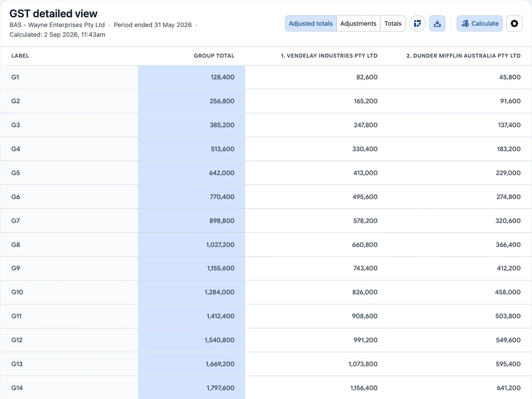
Task: Select the G1 row label
Action: (16, 77)
